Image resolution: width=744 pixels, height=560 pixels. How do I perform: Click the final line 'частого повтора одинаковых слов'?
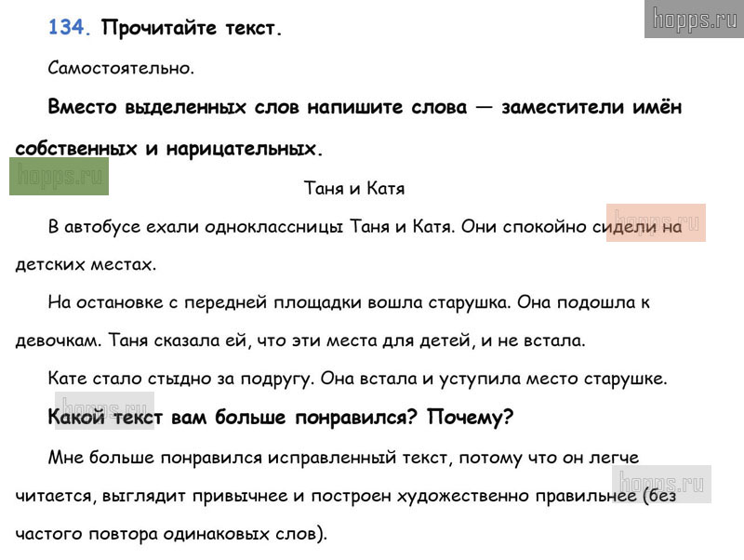(171, 534)
